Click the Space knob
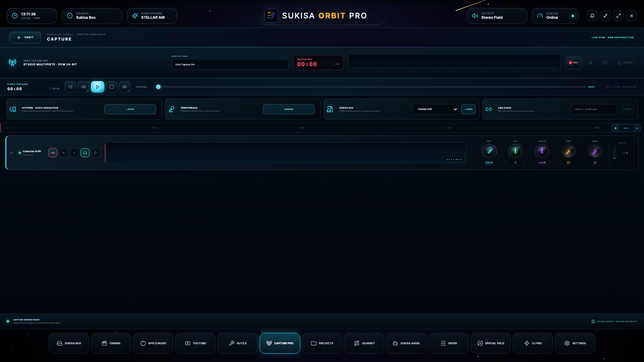The width and height of the screenshot is (644, 362). [595, 152]
